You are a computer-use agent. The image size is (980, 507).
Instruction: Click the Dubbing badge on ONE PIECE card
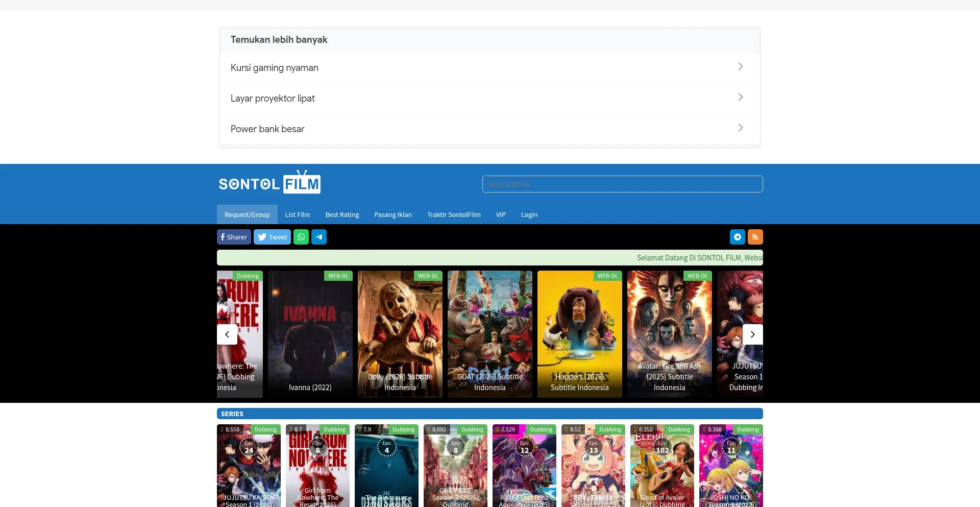[x=473, y=429]
